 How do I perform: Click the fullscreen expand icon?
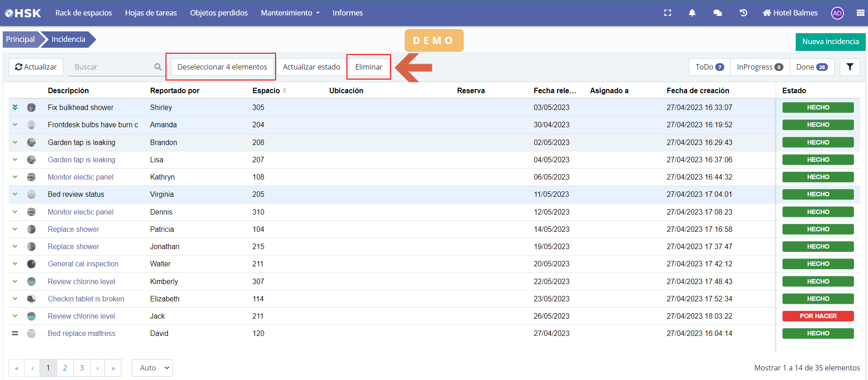pos(667,13)
